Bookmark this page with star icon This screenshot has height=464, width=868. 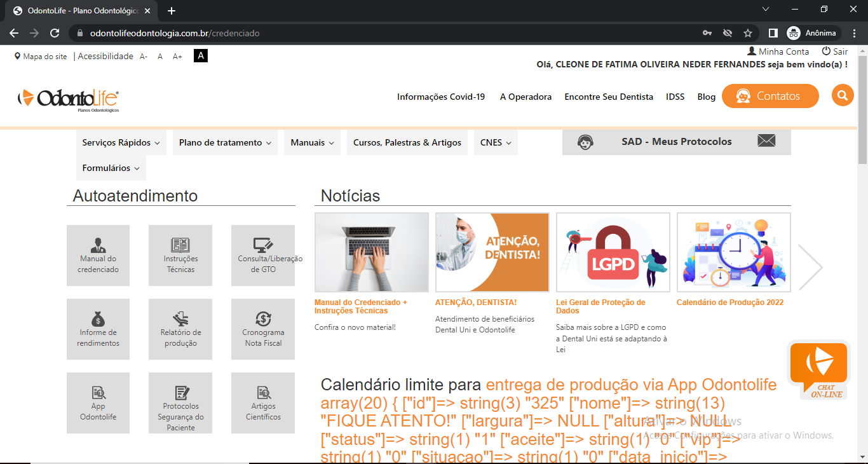(748, 33)
